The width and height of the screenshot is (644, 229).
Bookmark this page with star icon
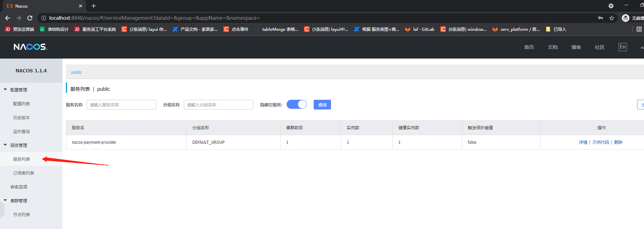pyautogui.click(x=612, y=18)
